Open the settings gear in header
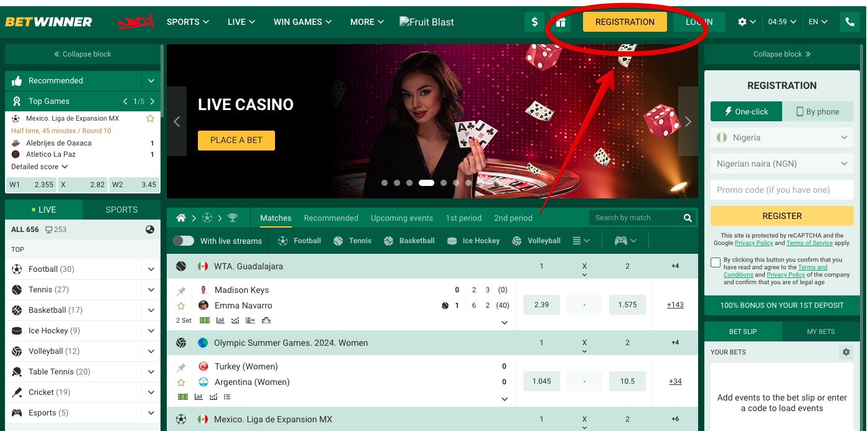Screen dimensions: 868x431 [747, 22]
